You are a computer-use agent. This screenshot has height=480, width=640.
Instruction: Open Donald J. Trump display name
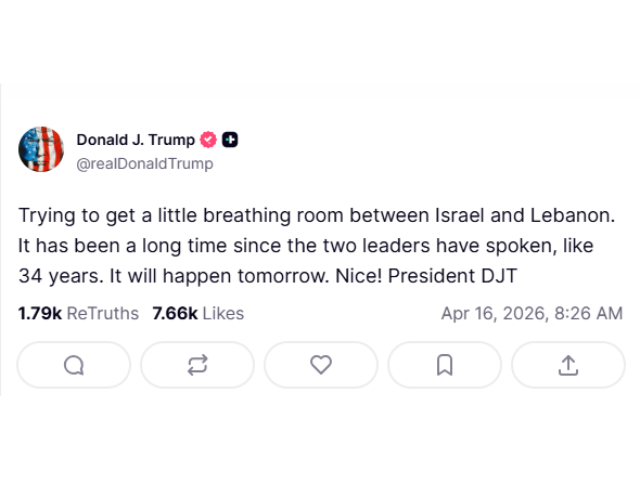(136, 141)
